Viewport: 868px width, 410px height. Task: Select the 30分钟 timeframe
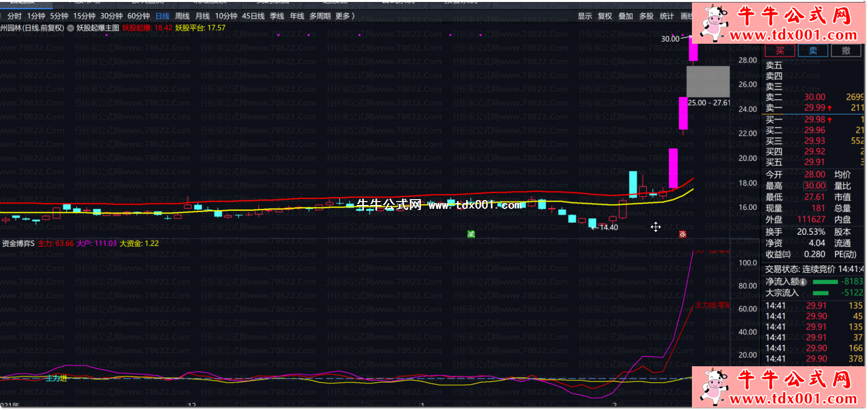pos(111,16)
